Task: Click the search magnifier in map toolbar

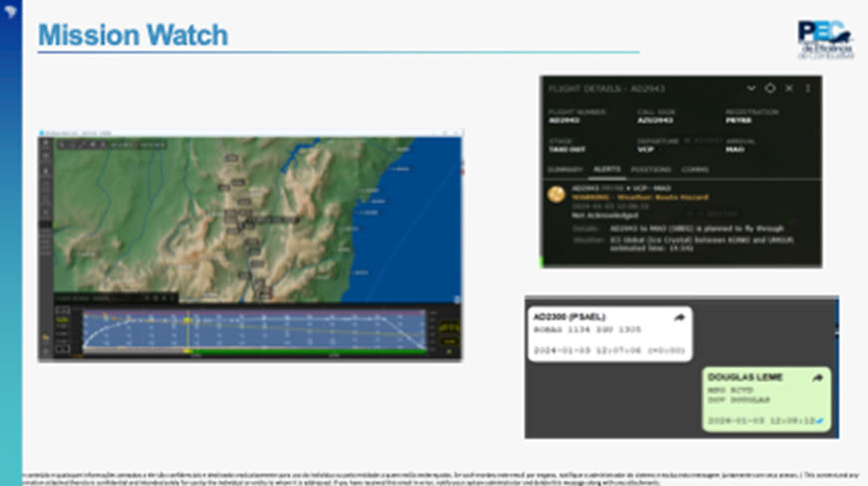Action: (x=62, y=144)
